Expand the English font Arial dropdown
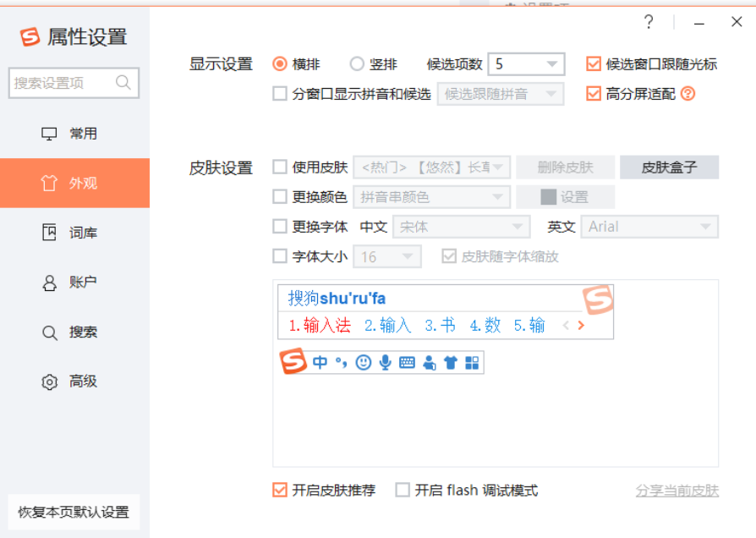The image size is (756, 538). coord(649,227)
